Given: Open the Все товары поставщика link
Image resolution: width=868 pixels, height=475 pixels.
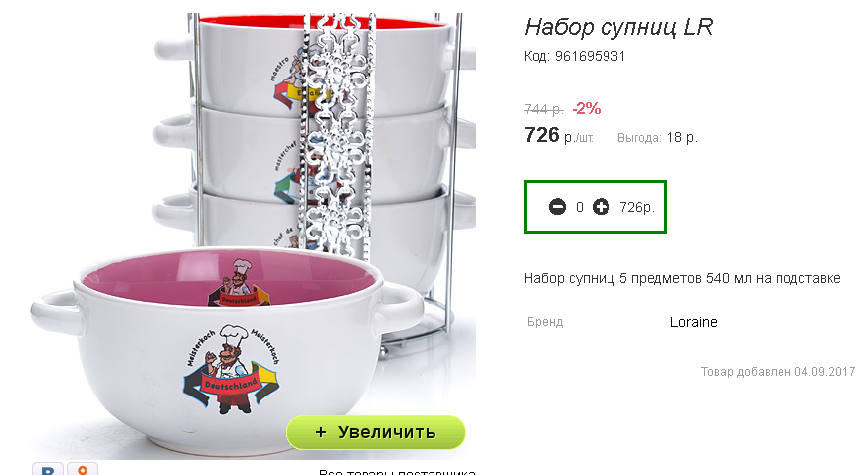Looking at the screenshot, I should pyautogui.click(x=398, y=472).
